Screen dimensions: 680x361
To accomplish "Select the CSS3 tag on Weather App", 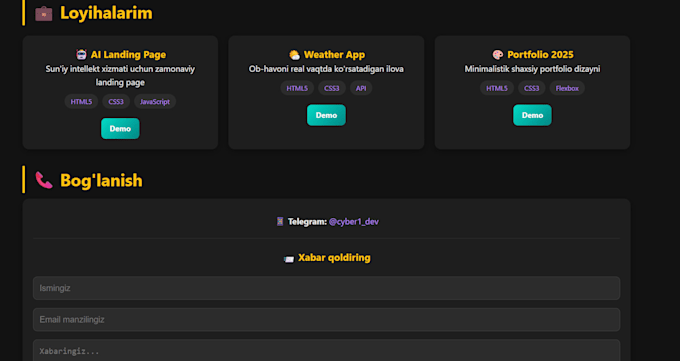I will click(x=332, y=88).
